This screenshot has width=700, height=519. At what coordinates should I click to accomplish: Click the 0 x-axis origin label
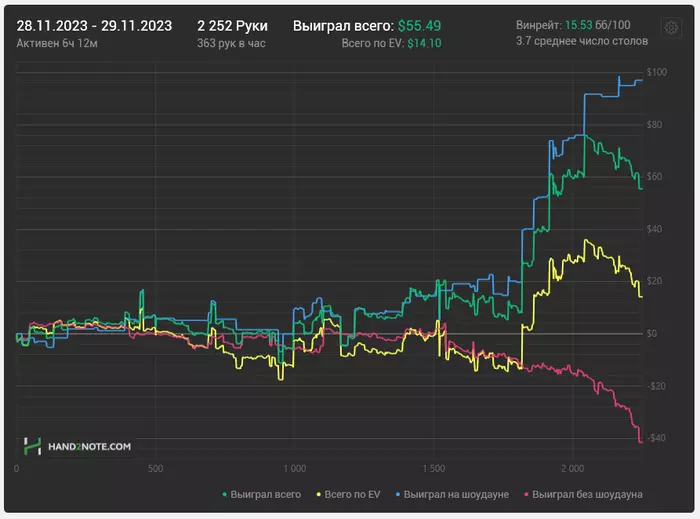[17, 469]
